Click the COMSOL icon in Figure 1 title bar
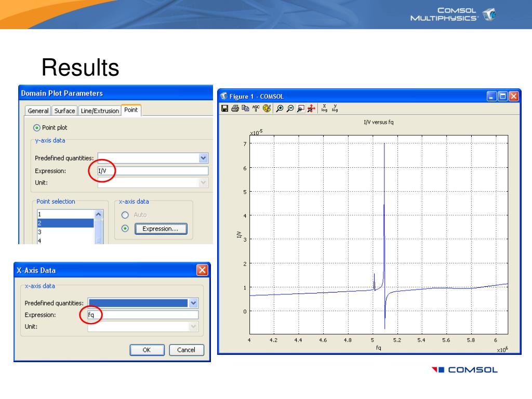 coord(224,96)
